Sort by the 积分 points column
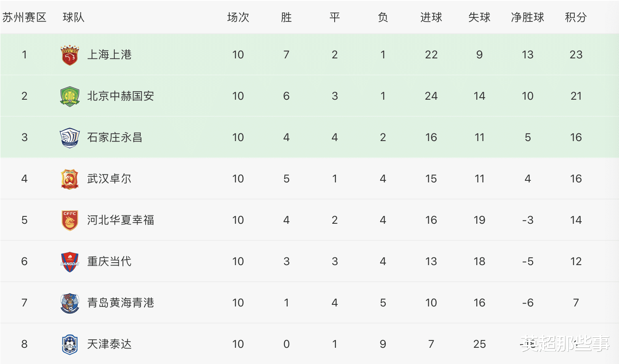619x364 pixels. tap(576, 17)
